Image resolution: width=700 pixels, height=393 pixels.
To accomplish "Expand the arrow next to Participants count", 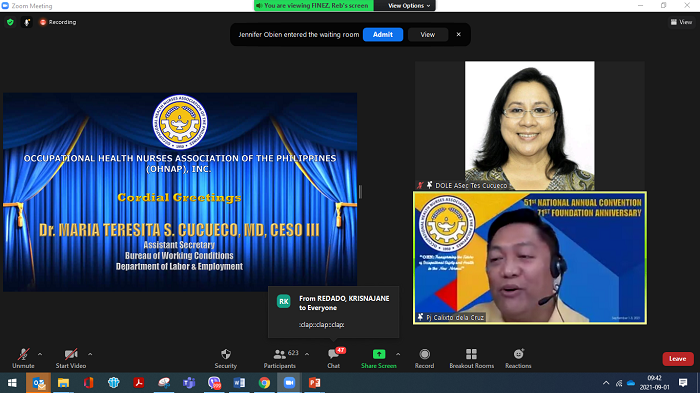I will [x=307, y=354].
